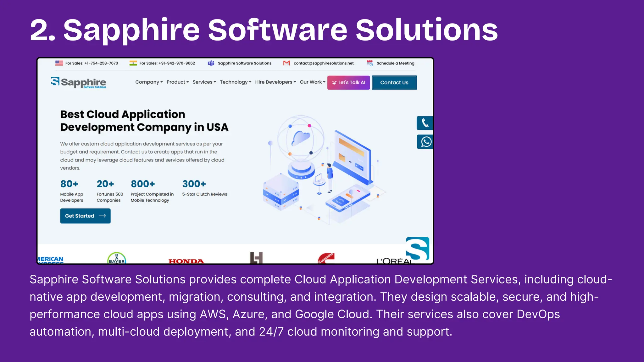Click the Sapphire Software Solutions logo
Screen dimensions: 644x362
click(79, 83)
